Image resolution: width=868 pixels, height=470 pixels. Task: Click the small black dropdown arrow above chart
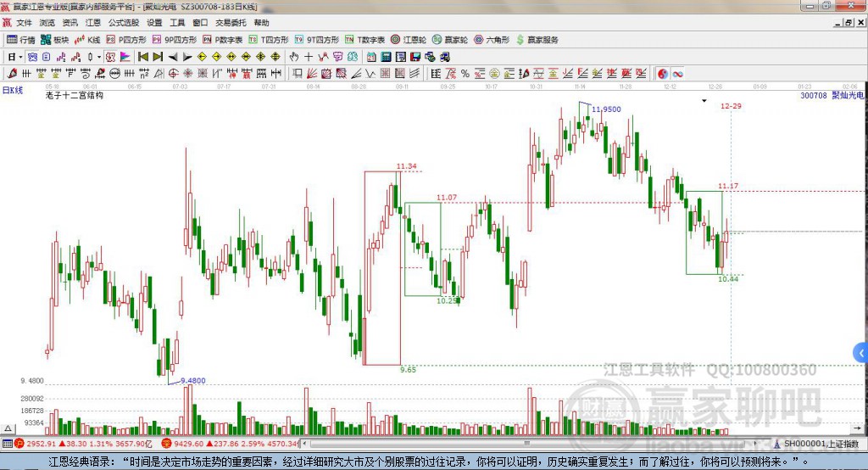pos(704,101)
